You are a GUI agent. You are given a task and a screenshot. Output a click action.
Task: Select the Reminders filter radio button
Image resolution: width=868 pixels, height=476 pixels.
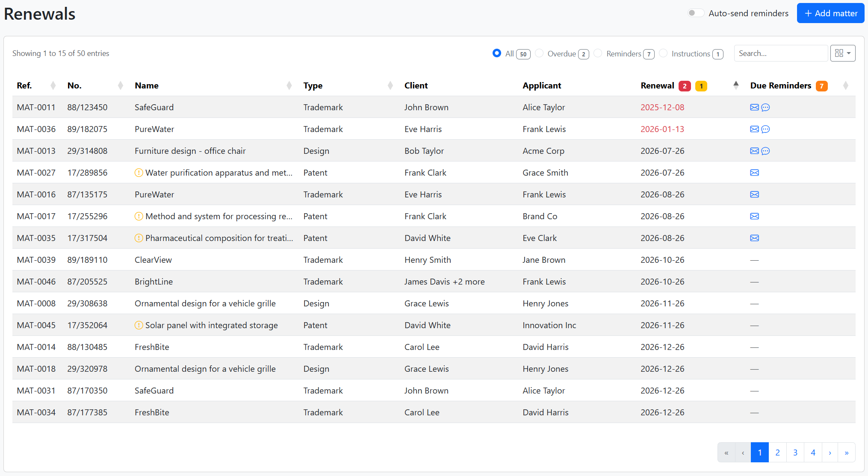click(598, 53)
